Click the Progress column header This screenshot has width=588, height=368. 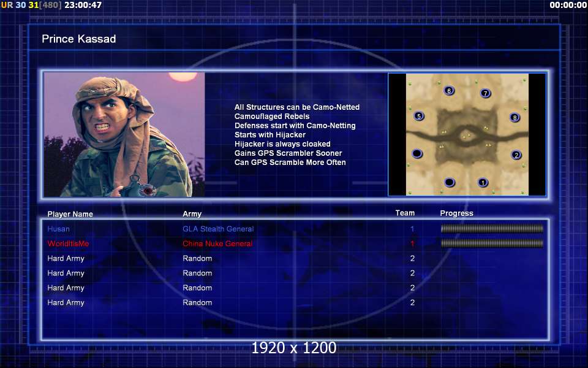tap(456, 213)
